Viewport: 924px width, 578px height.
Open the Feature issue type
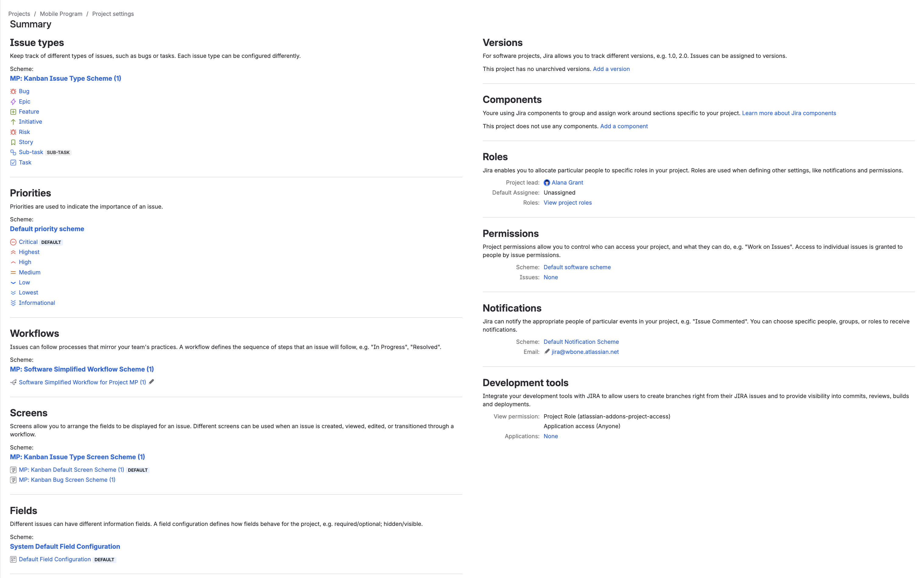coord(29,111)
